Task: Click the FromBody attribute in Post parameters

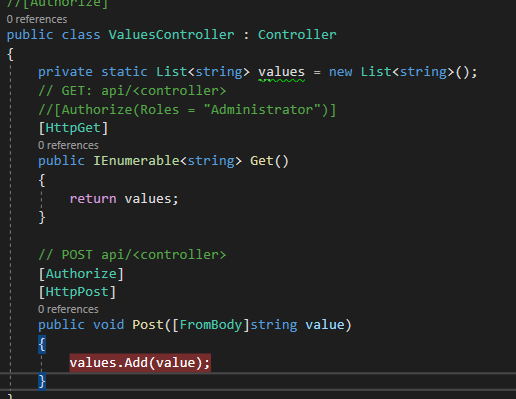Action: coord(211,325)
